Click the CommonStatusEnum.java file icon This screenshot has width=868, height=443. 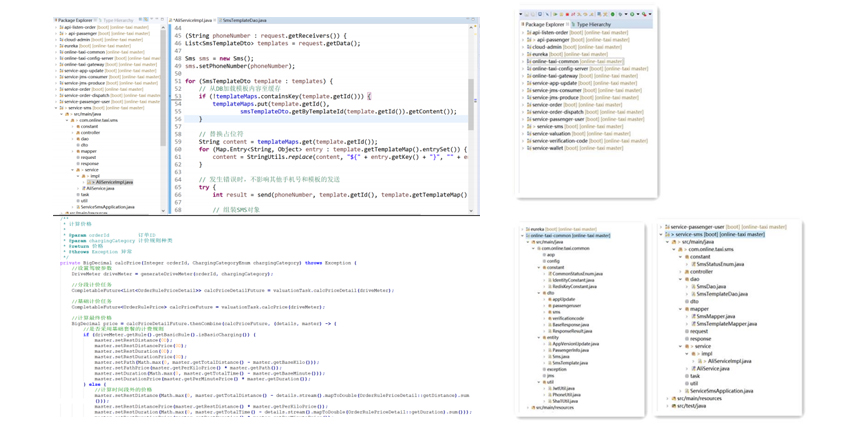coord(550,274)
